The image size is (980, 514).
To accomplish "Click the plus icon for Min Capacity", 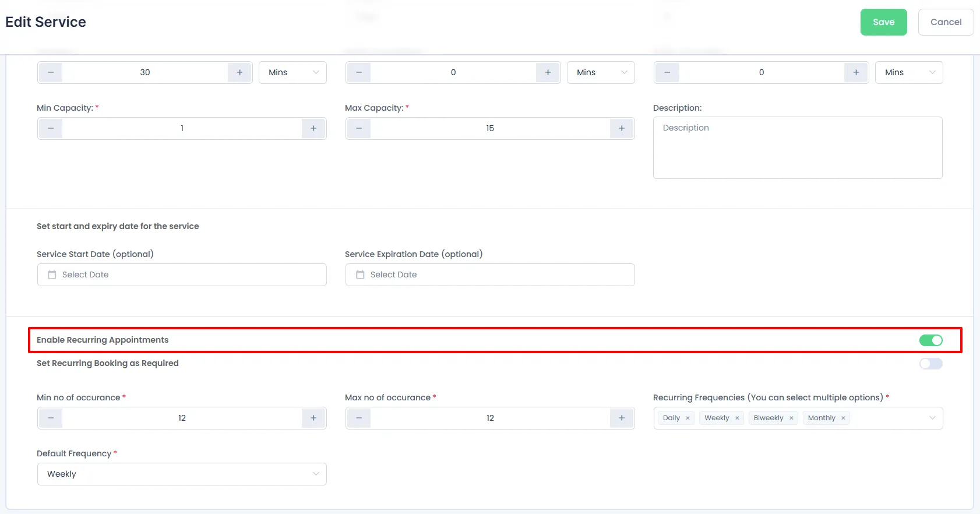I will pyautogui.click(x=313, y=128).
